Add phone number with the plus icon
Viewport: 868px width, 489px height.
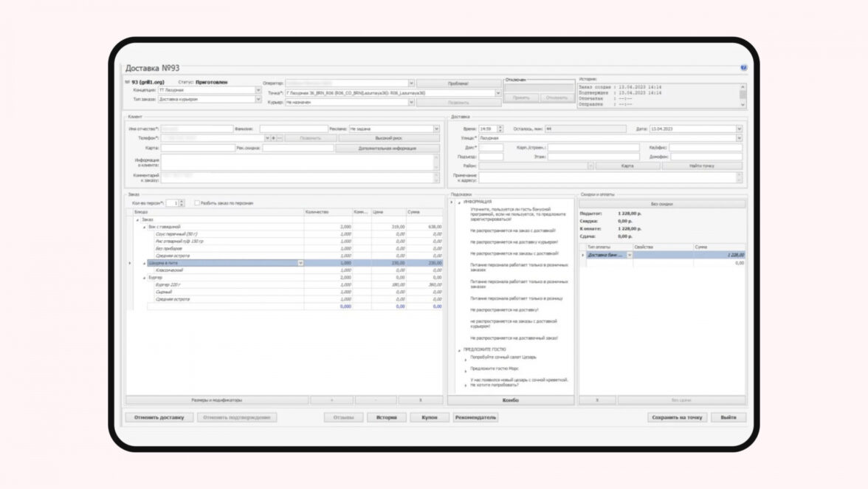273,138
